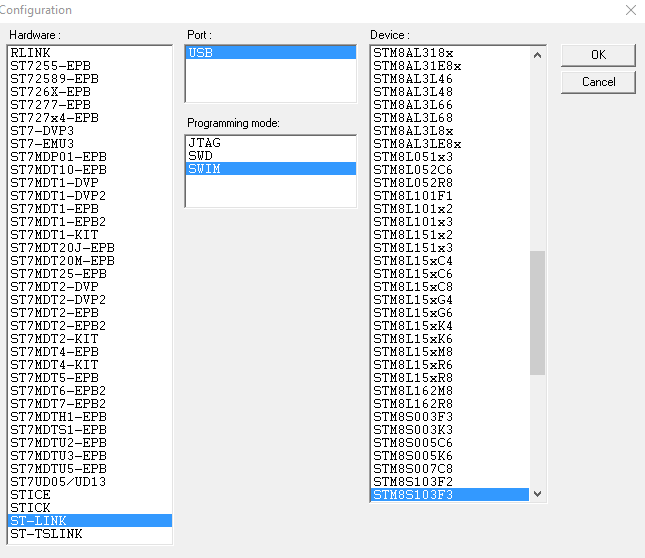Select ST7MDTS1-EPB hardware
Viewport: 645px width, 558px height.
pyautogui.click(x=90, y=430)
